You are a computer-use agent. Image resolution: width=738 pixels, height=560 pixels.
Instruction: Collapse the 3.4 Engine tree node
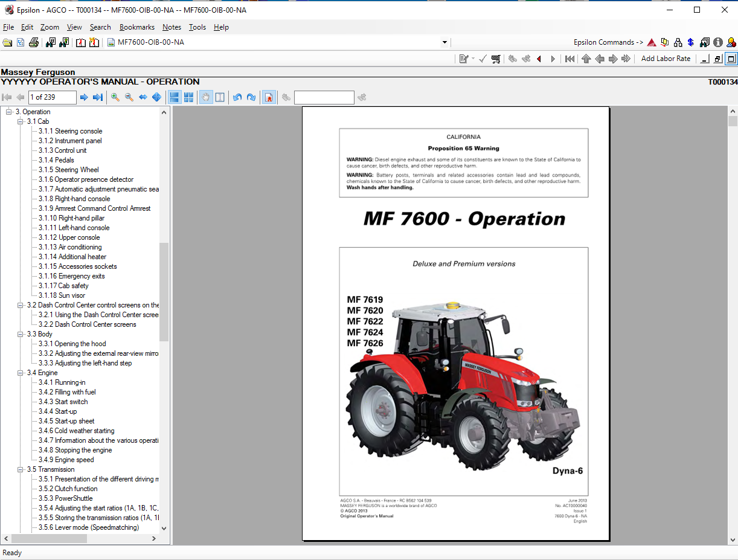[21, 373]
